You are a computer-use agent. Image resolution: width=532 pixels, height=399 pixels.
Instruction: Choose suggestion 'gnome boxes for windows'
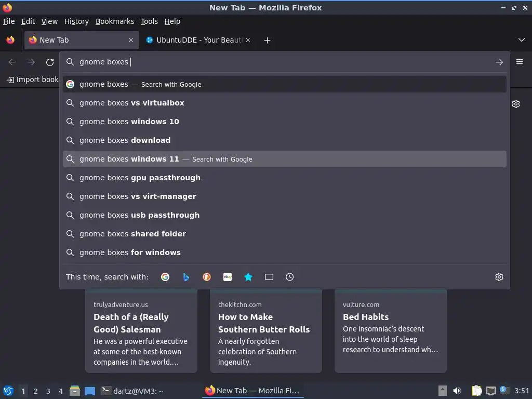284,252
